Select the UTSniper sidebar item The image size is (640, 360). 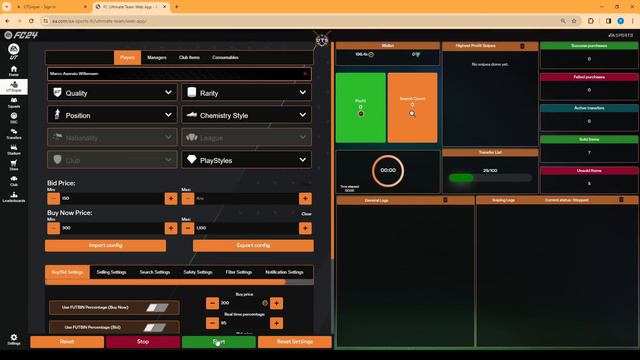click(x=13, y=87)
